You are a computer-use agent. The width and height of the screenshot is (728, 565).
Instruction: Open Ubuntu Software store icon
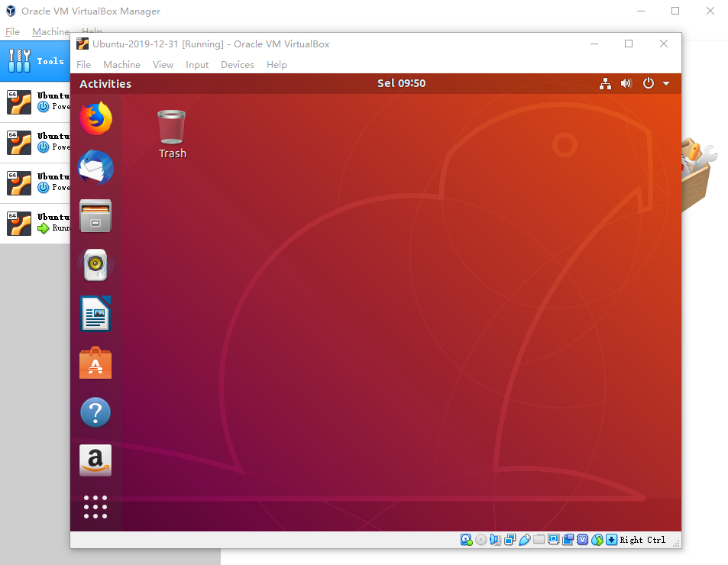coord(95,363)
